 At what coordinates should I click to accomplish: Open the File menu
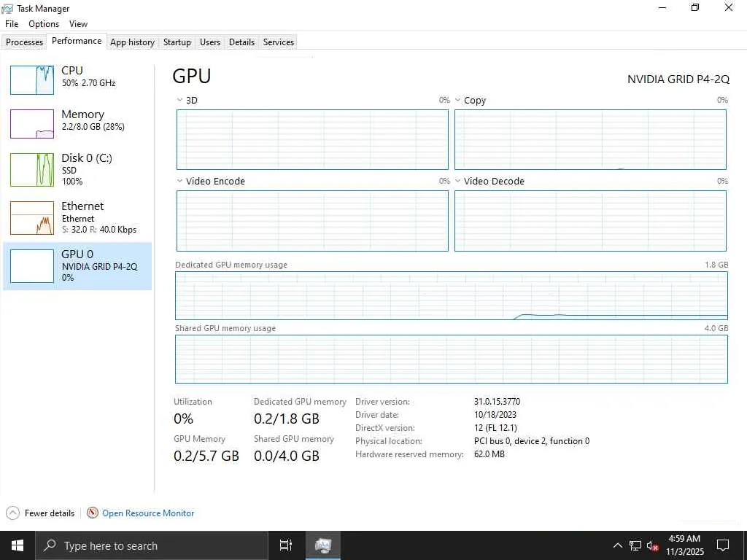12,24
